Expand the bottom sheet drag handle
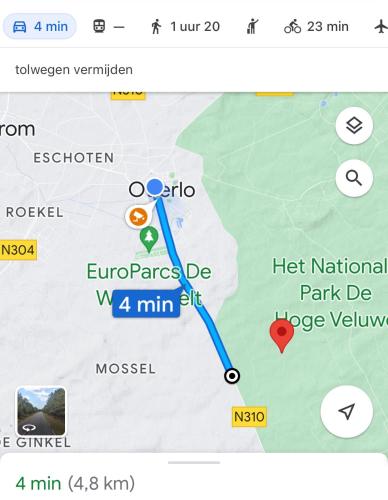 coord(194,463)
